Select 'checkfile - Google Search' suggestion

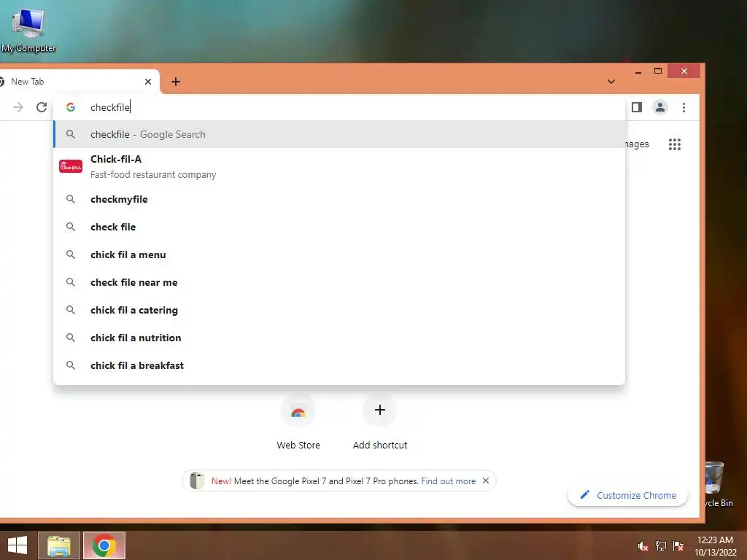(x=339, y=134)
